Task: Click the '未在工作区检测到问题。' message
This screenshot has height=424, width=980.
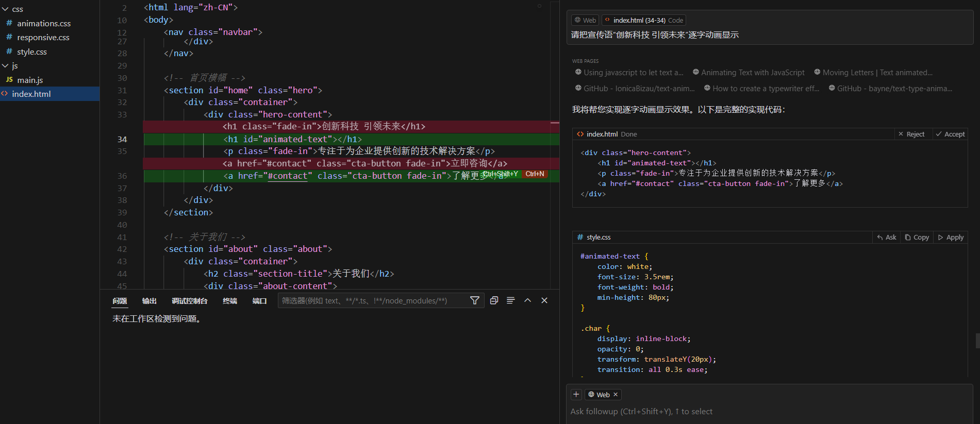Action: click(x=158, y=319)
